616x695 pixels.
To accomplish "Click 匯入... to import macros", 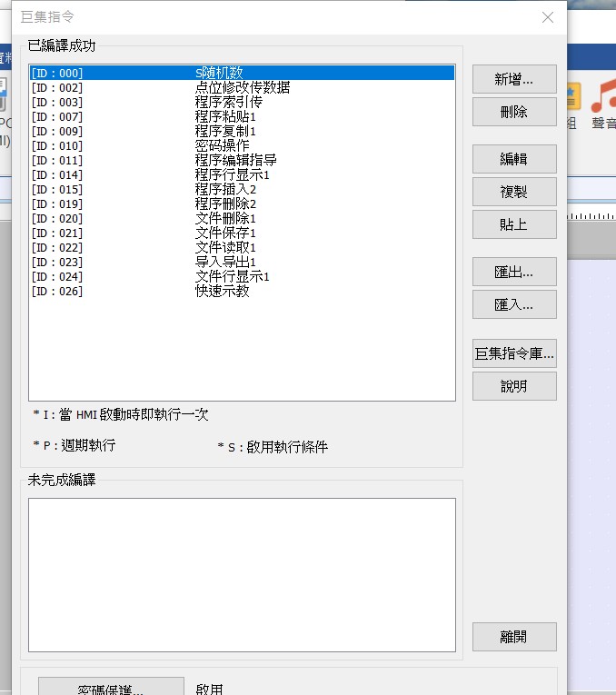I will [513, 304].
